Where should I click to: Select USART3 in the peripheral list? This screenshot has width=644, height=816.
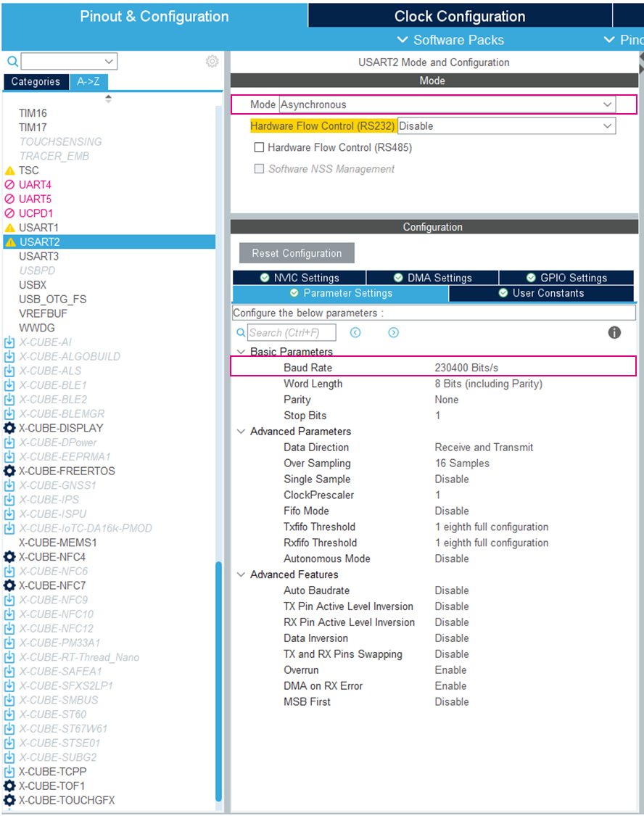[39, 257]
